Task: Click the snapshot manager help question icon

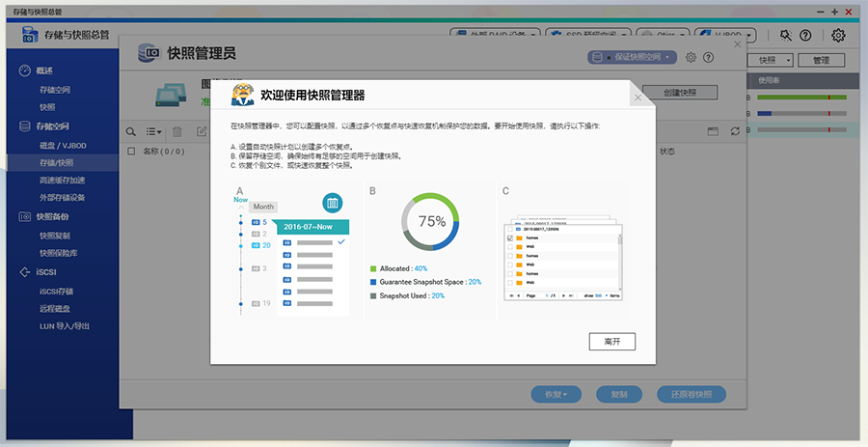Action: tap(708, 57)
